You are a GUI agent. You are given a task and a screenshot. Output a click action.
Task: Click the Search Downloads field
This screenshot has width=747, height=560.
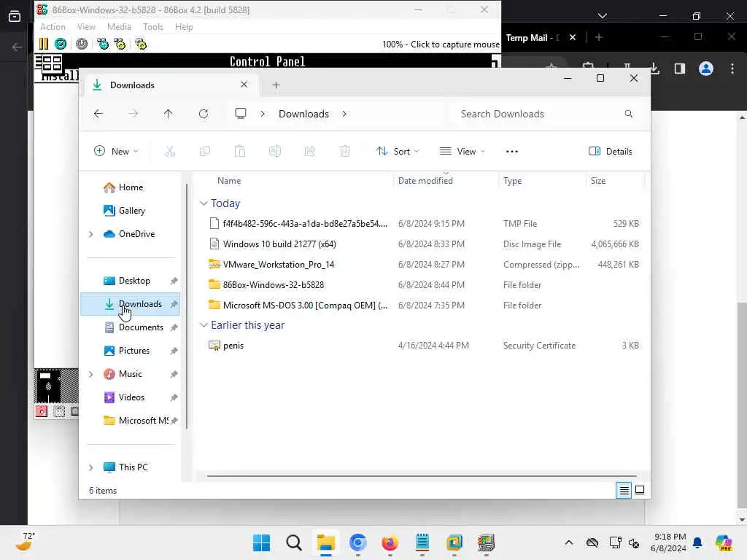[x=546, y=114]
